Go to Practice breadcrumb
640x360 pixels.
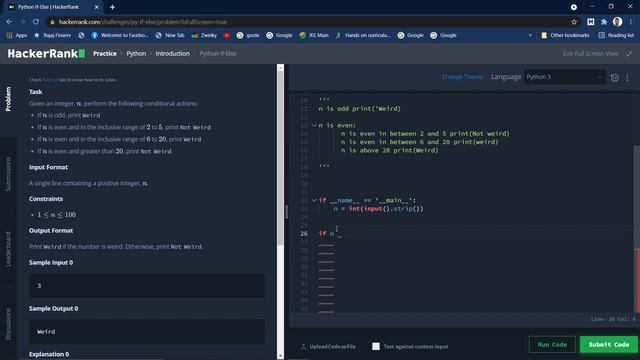[104, 53]
